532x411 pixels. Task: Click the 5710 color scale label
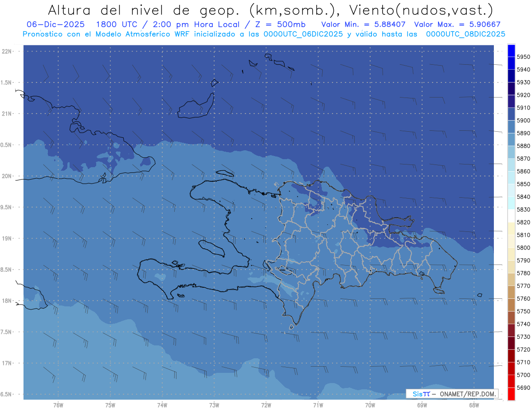(x=523, y=362)
